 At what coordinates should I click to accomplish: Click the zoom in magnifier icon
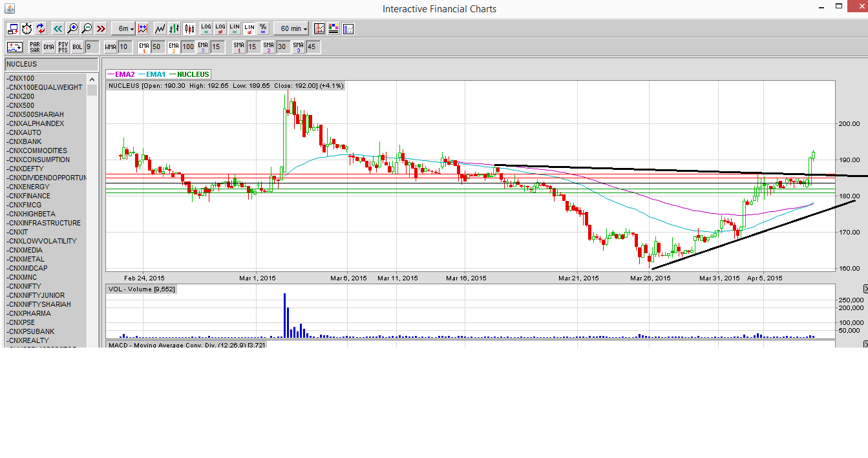pyautogui.click(x=72, y=28)
